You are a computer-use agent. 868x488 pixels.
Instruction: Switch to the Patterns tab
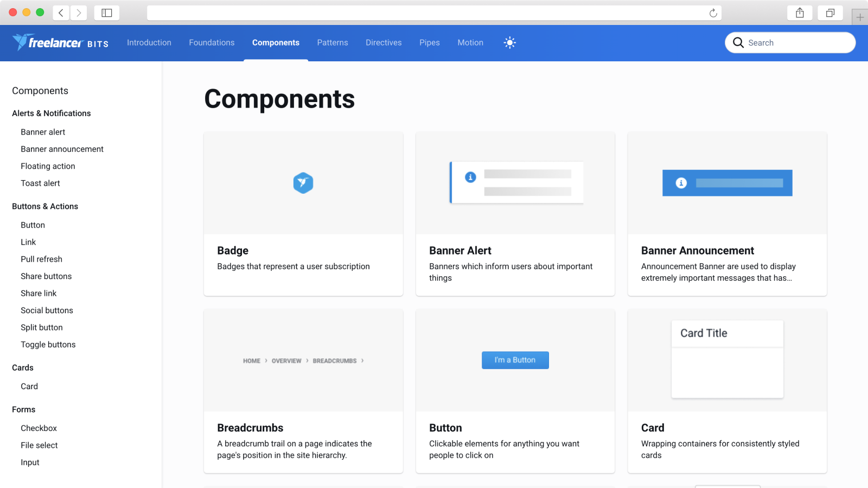(333, 42)
